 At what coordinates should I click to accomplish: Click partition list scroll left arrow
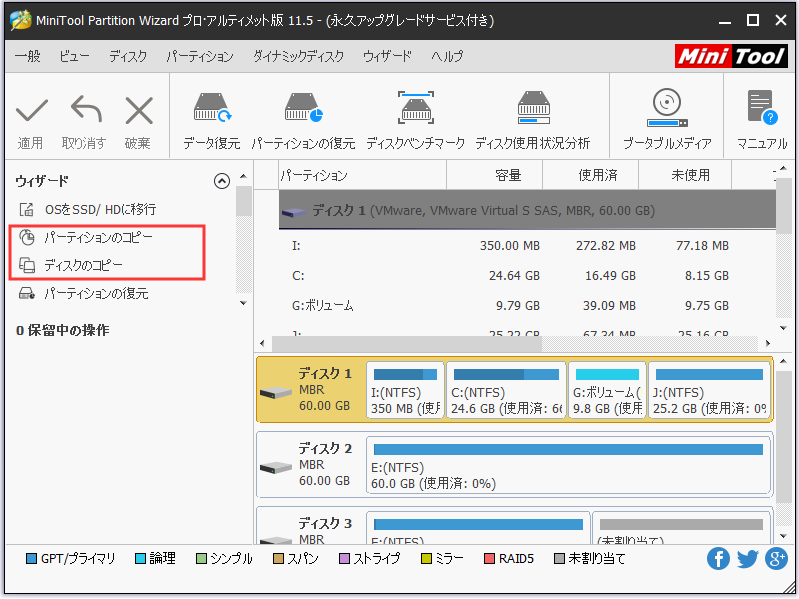pos(262,344)
